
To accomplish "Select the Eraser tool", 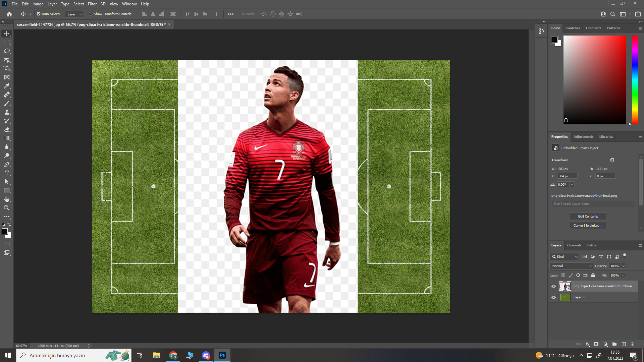I will pos(7,129).
